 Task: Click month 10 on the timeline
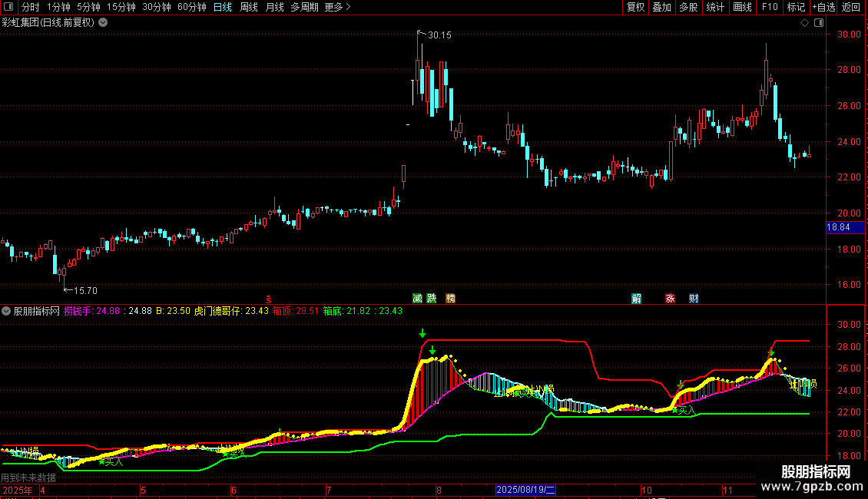point(647,490)
